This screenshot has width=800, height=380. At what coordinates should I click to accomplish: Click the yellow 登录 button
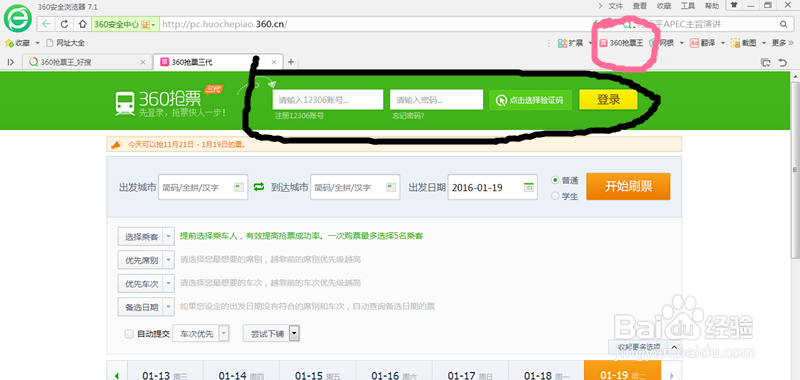(x=608, y=100)
